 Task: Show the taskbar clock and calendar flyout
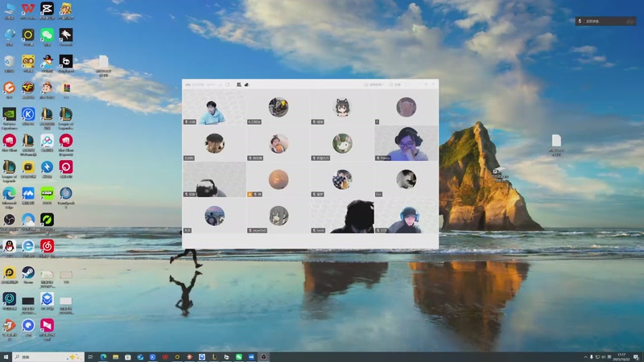pos(621,356)
